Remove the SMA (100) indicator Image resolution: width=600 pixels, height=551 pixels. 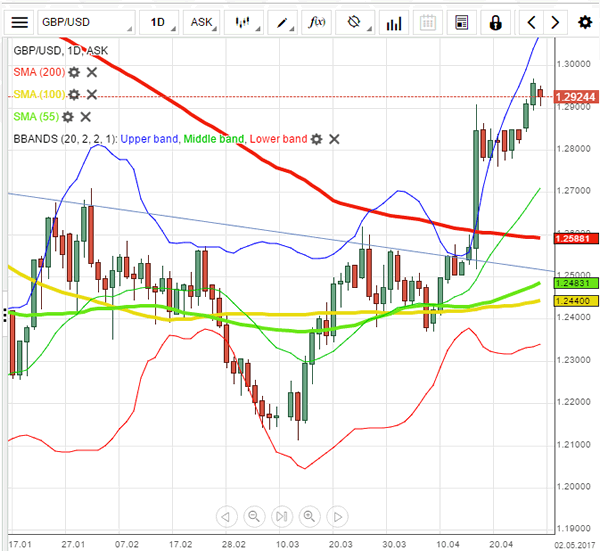(x=92, y=94)
